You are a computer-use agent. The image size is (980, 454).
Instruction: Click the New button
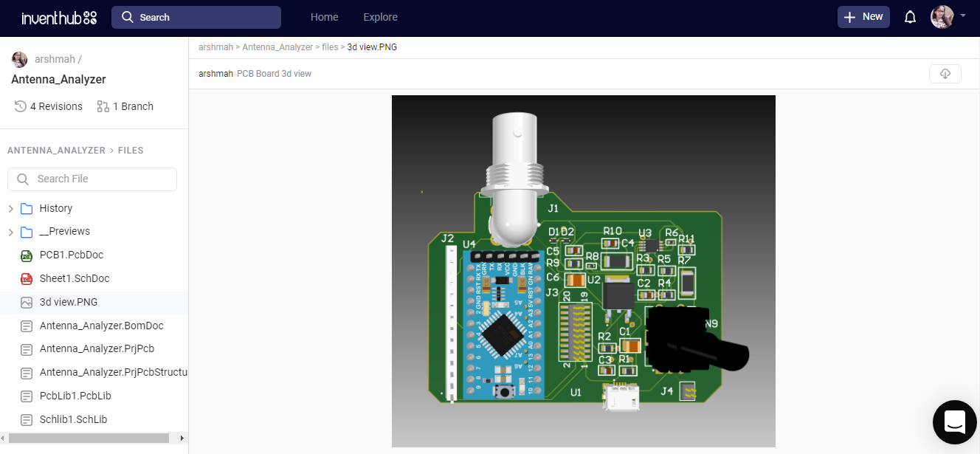pyautogui.click(x=863, y=16)
